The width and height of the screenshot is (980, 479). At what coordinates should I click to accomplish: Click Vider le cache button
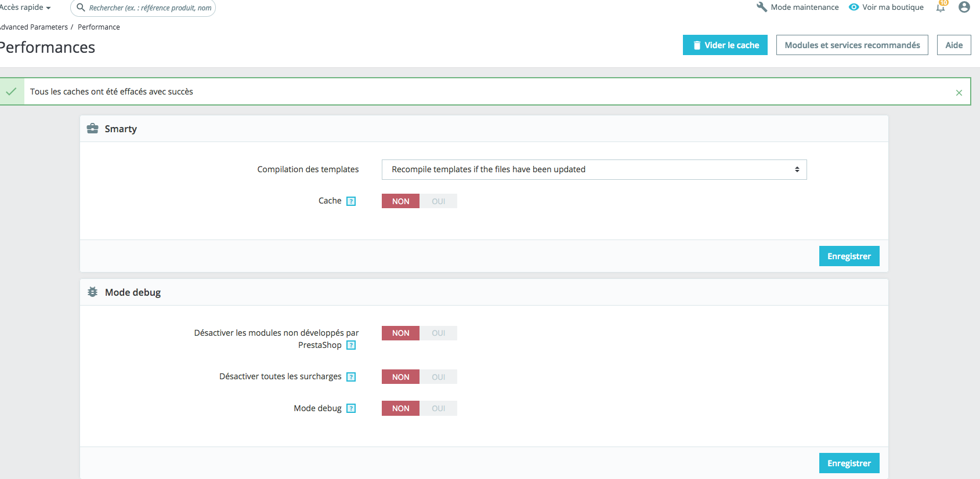pyautogui.click(x=725, y=45)
